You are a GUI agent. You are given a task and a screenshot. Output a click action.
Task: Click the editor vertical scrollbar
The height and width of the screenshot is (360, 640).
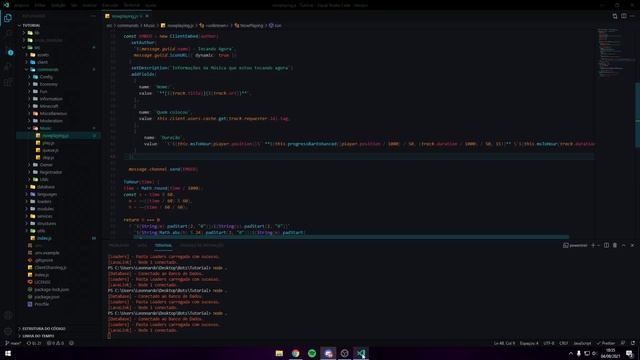pyautogui.click(x=638, y=115)
